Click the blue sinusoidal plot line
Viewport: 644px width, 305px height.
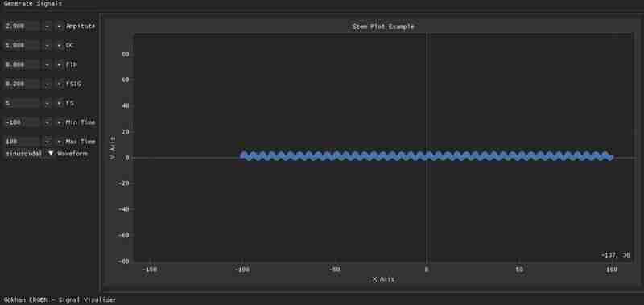[427, 156]
